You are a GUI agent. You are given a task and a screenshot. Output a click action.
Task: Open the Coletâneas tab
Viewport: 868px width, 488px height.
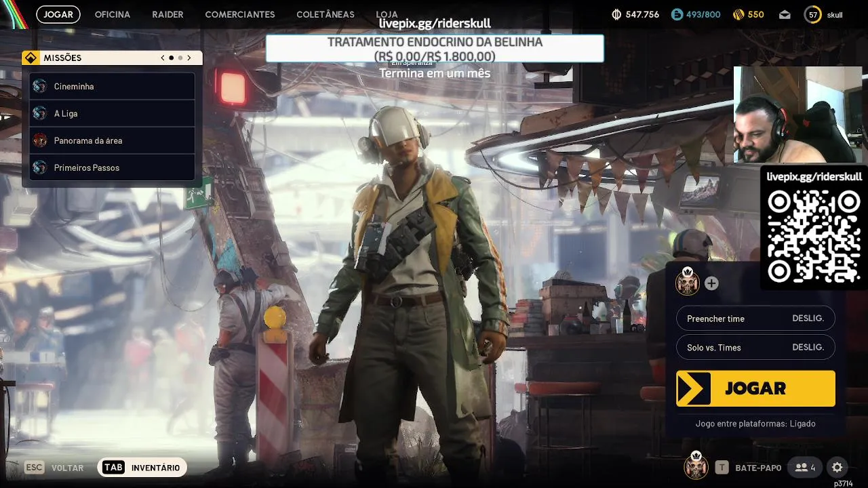tap(325, 14)
